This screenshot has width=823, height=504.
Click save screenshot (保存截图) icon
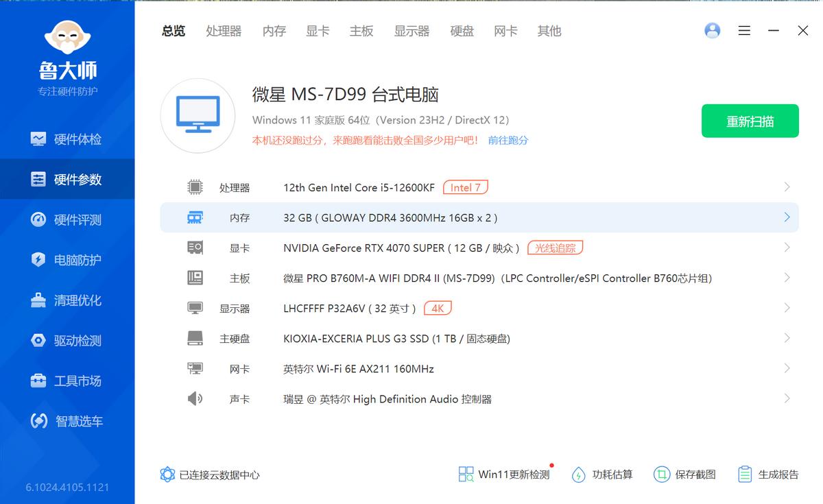[x=661, y=474]
